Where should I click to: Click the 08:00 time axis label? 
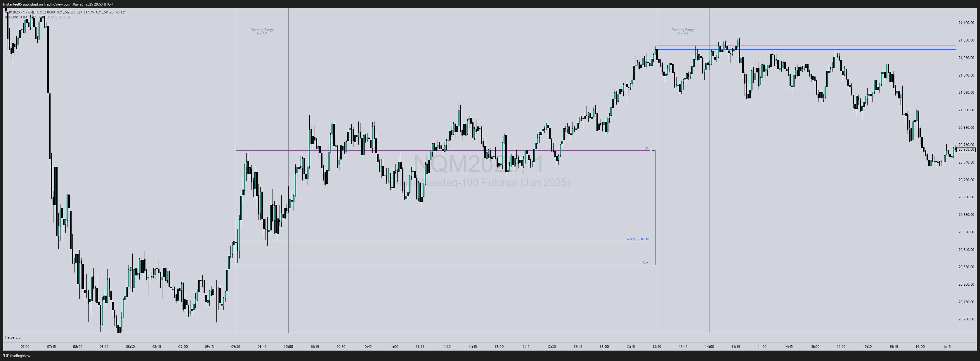pos(78,347)
